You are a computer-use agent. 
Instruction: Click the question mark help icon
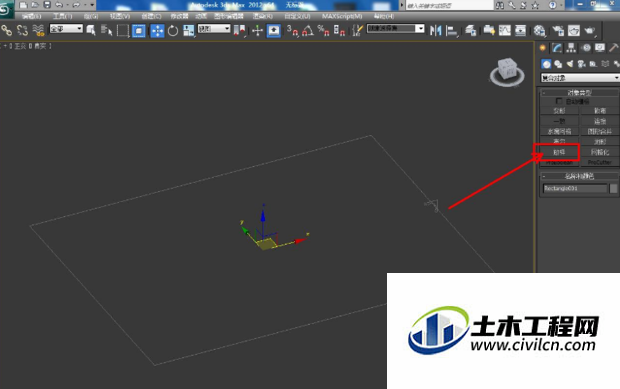(552, 5)
